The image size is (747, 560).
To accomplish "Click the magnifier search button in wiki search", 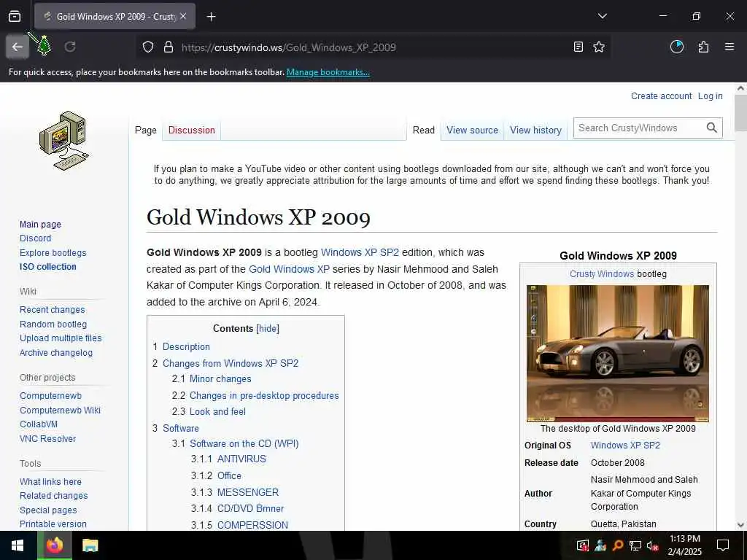I will (x=712, y=128).
